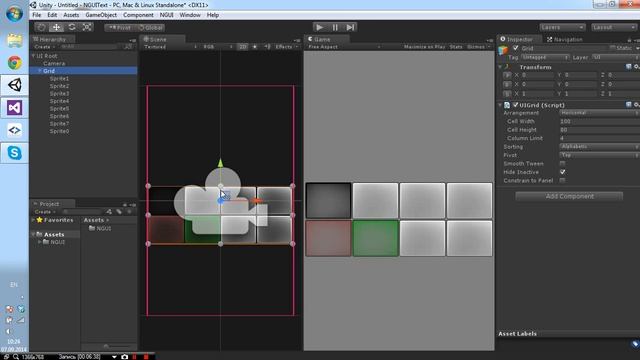Select the Move tool in toolbar
The height and width of the screenshot is (360, 640).
point(56,27)
